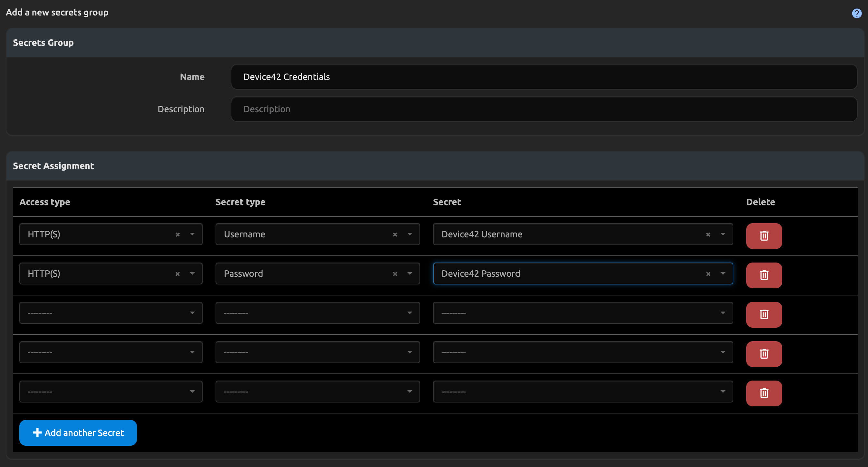This screenshot has width=868, height=467.
Task: Click the Name field with Device42 Credentials
Action: point(544,77)
